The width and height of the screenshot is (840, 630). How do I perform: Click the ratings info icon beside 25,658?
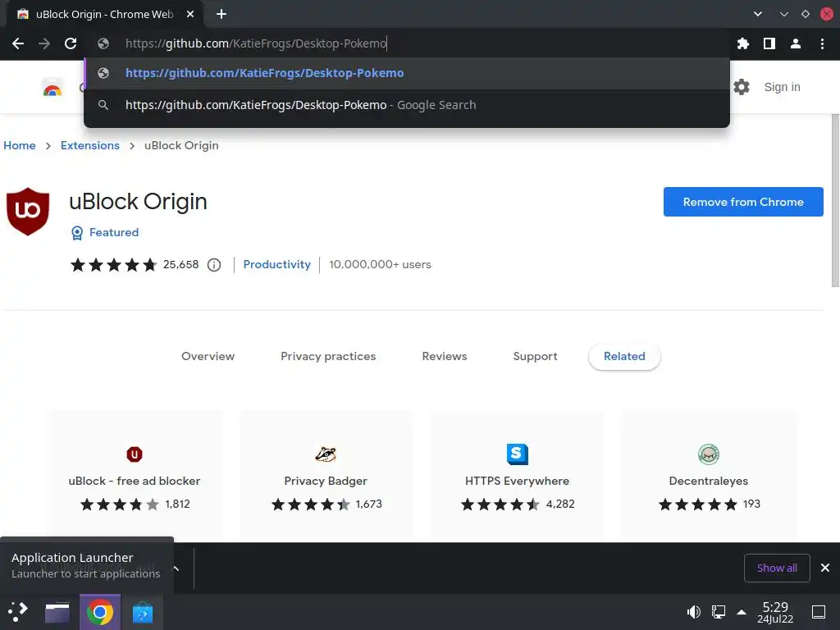click(x=214, y=265)
